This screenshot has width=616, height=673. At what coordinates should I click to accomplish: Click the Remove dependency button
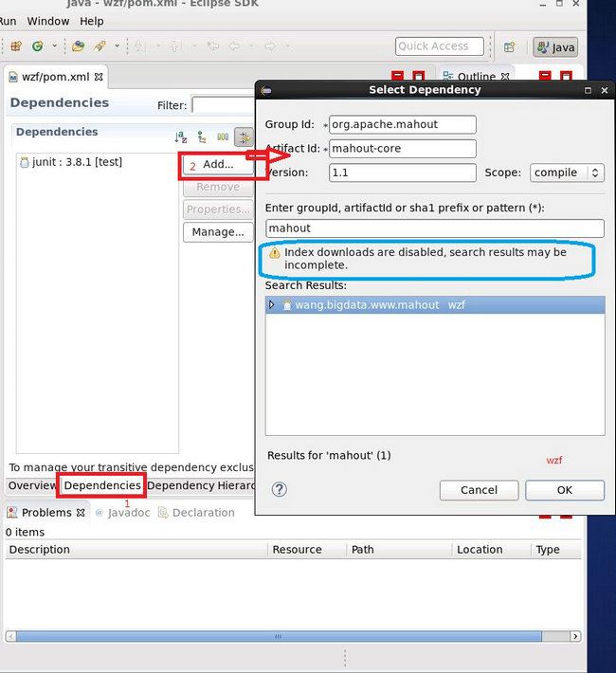click(x=218, y=187)
